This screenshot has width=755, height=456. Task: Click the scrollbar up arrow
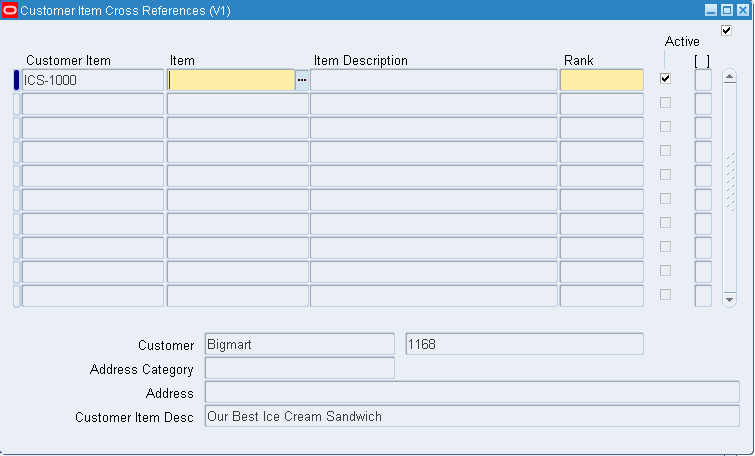(729, 77)
